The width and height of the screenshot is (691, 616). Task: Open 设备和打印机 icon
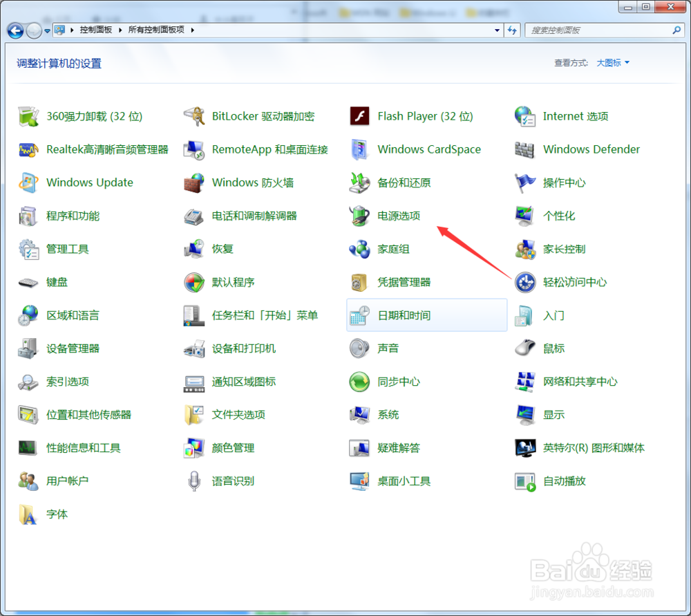coord(194,348)
